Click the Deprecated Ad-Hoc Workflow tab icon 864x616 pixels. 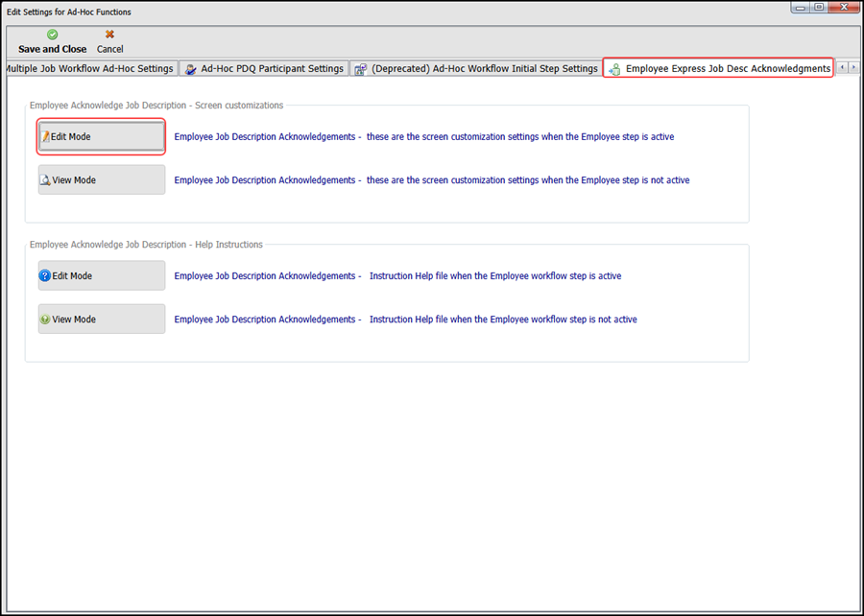[x=360, y=69]
